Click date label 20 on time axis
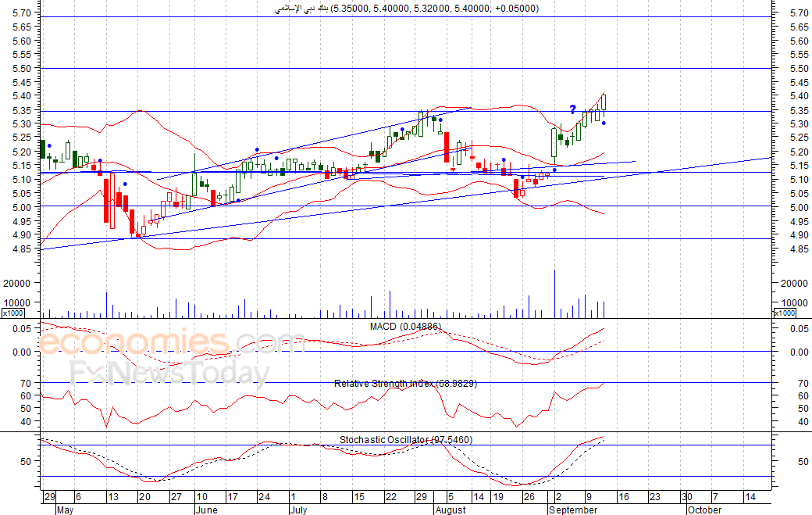The image size is (812, 515). [144, 497]
